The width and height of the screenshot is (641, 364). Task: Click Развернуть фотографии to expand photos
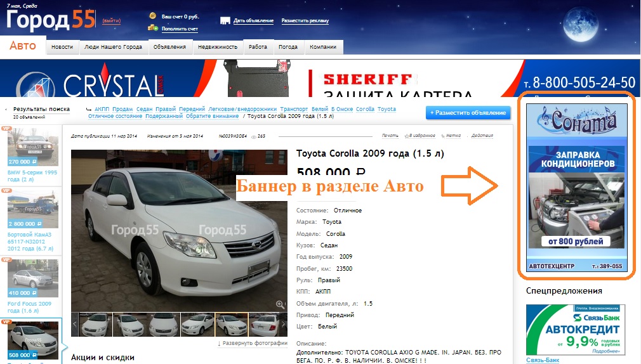click(x=253, y=343)
